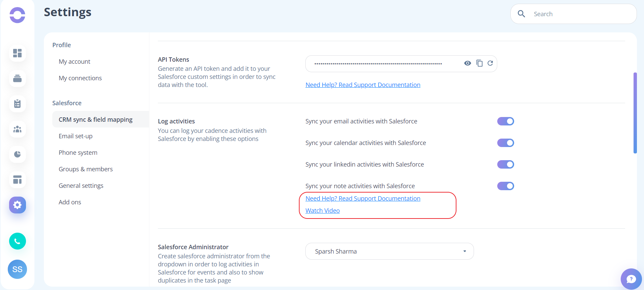644x290 pixels.
Task: Open General settings
Action: click(81, 185)
